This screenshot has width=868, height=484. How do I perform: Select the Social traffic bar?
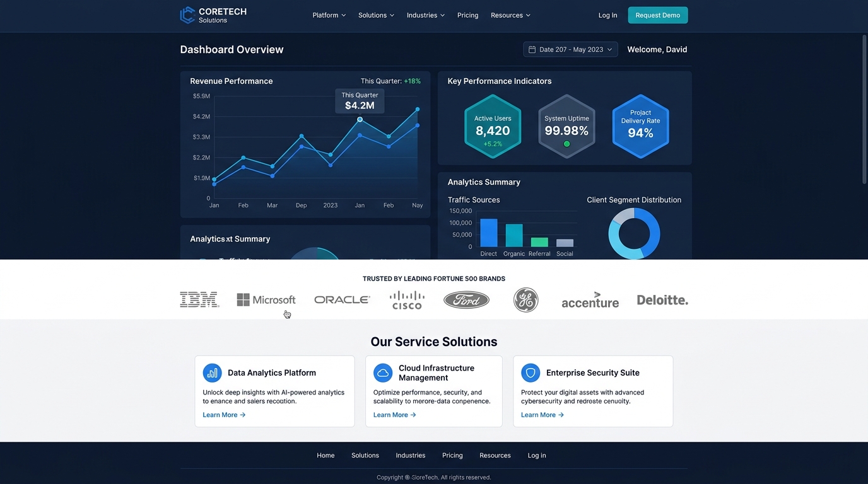point(565,243)
